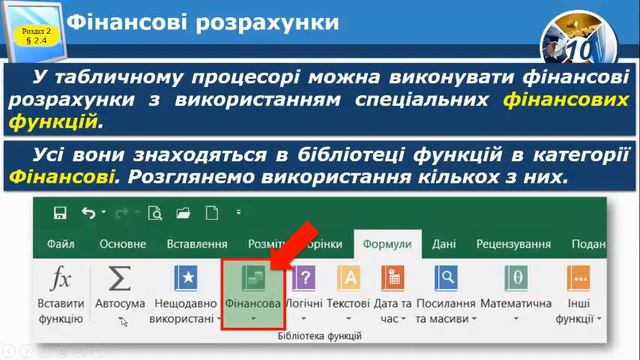Viewport: 640px width, 360px height.
Task: Expand the Дата та час dropdown arrow
Action: (403, 318)
